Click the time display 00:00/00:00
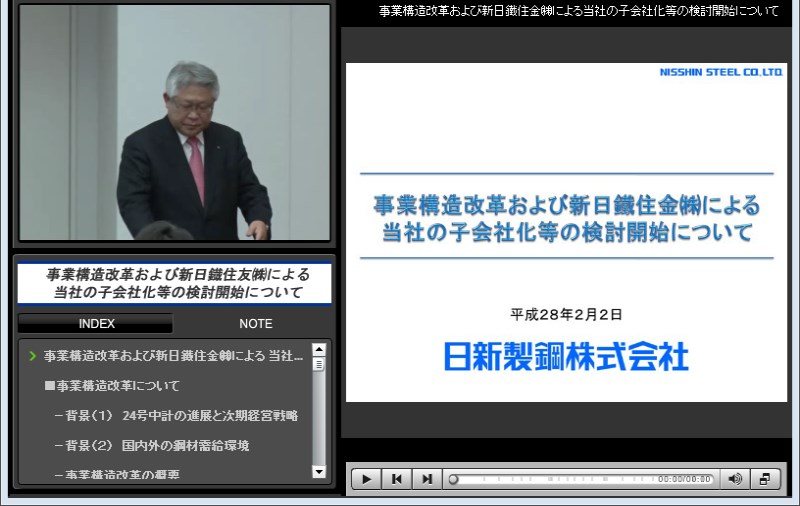 tap(684, 479)
